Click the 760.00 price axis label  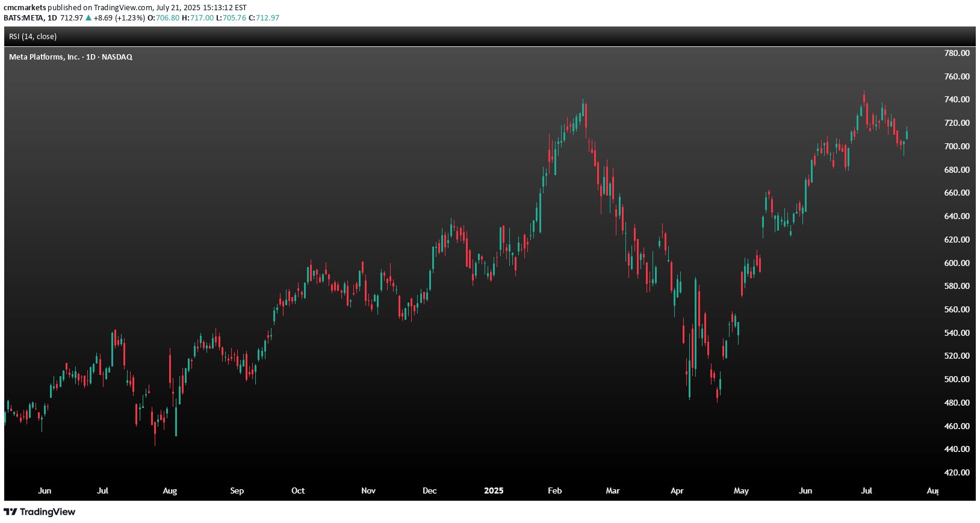pyautogui.click(x=957, y=76)
